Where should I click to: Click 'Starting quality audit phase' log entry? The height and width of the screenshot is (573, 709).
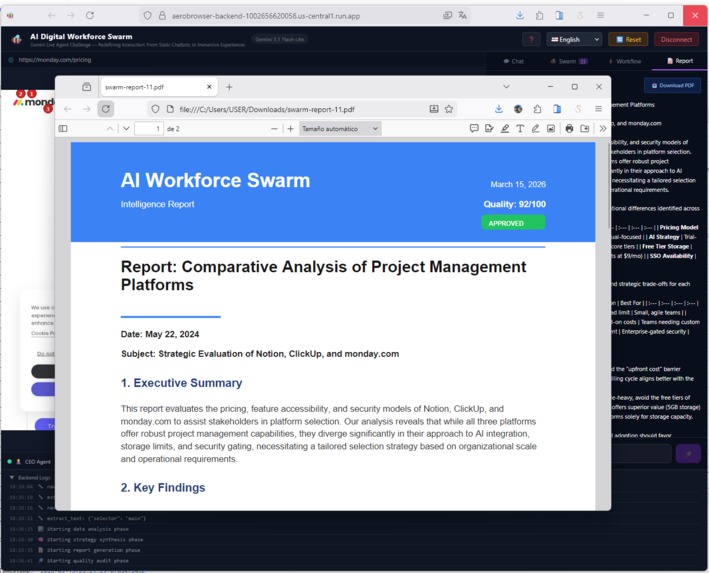point(87,561)
